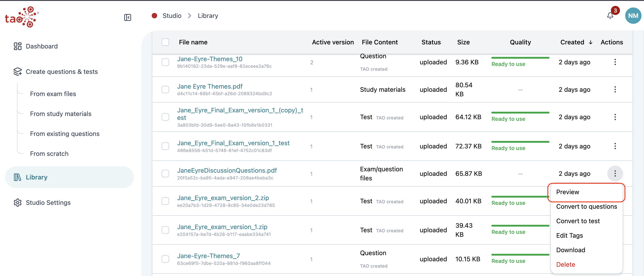Sort by Created column arrow
The height and width of the screenshot is (276, 644).
point(590,42)
